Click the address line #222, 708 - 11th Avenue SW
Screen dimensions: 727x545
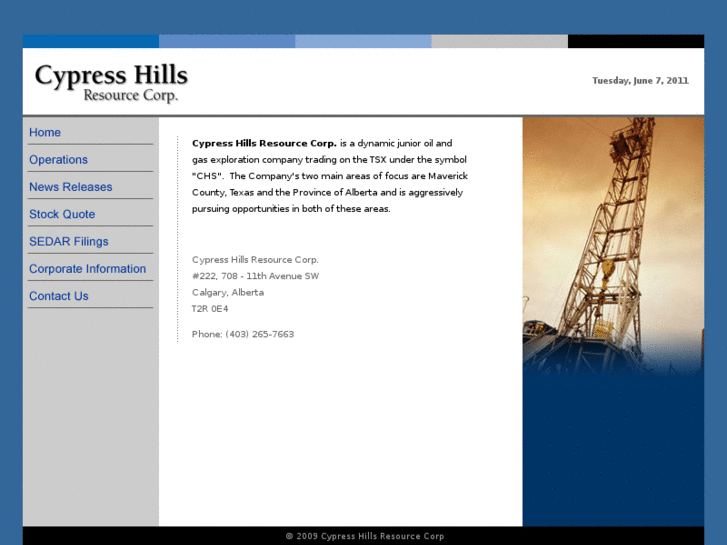point(255,276)
